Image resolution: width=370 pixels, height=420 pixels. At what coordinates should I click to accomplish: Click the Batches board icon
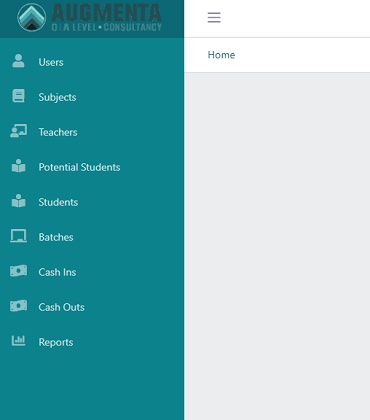pyautogui.click(x=18, y=236)
